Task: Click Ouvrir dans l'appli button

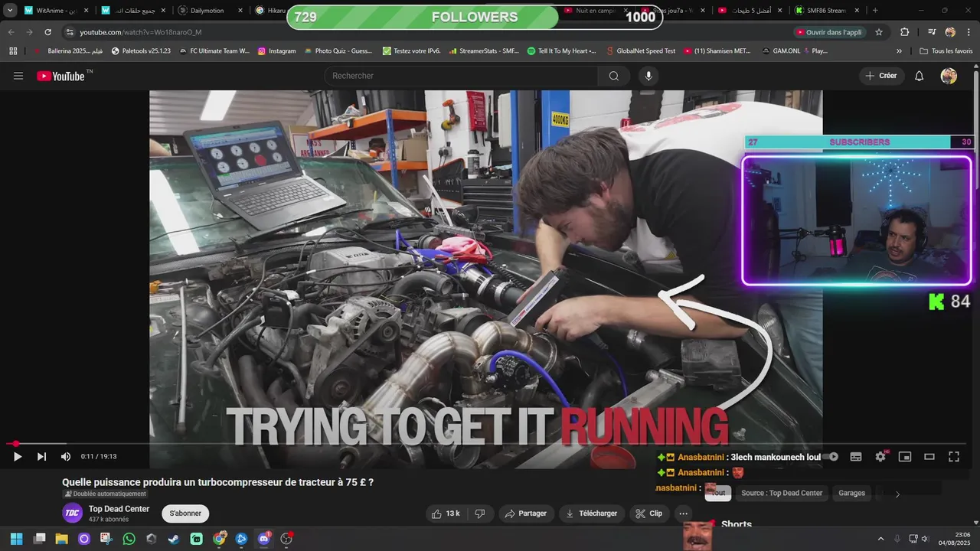Action: point(828,32)
